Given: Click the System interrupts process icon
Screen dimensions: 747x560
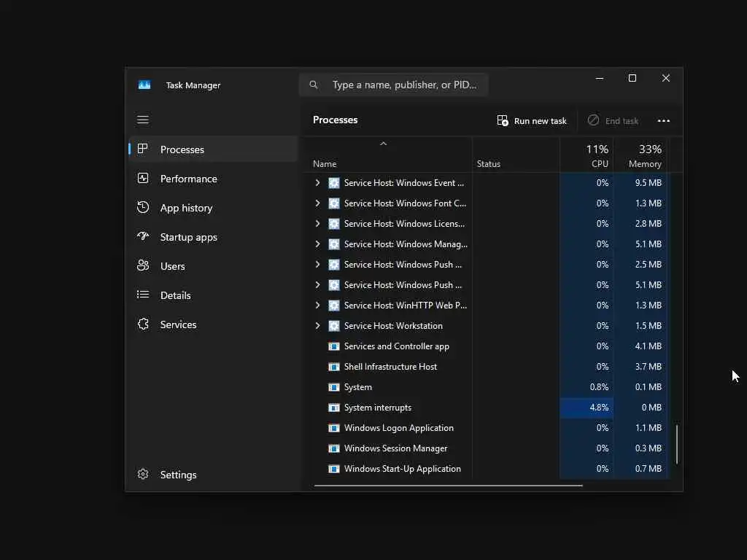Looking at the screenshot, I should (x=334, y=408).
